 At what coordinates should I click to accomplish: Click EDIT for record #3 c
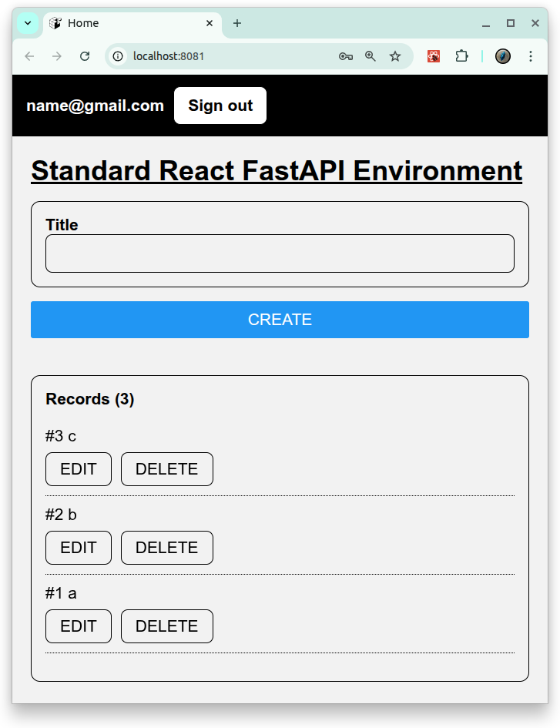click(x=79, y=469)
